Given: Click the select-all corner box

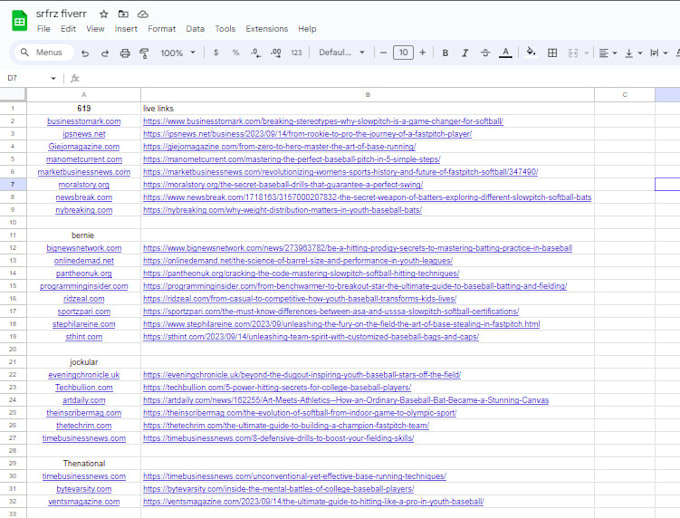Looking at the screenshot, I should click(x=13, y=95).
